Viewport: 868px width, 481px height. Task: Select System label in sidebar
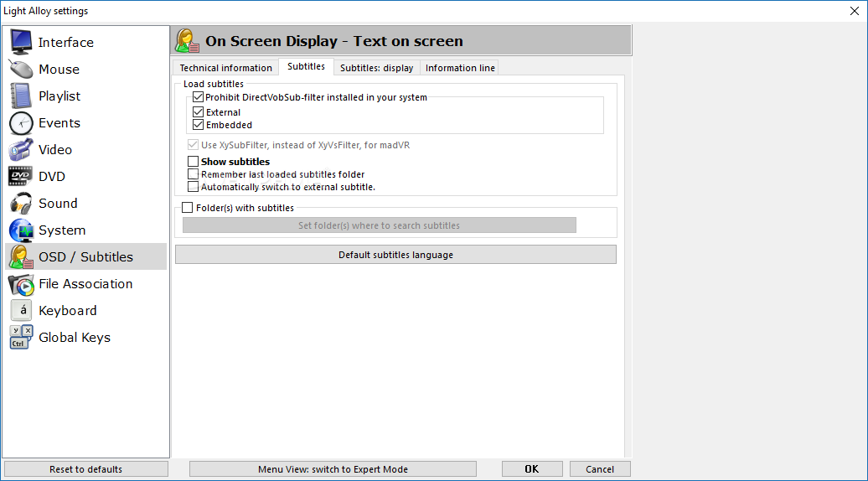[x=62, y=230]
